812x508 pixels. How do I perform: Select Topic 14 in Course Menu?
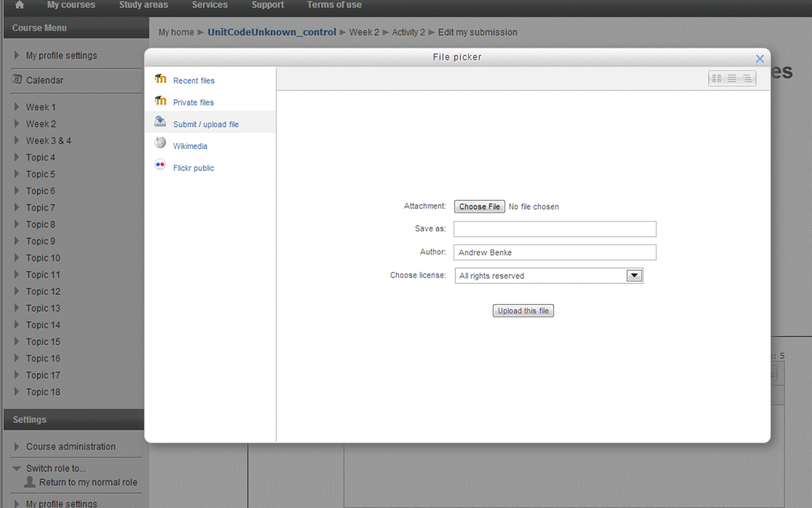click(x=43, y=325)
